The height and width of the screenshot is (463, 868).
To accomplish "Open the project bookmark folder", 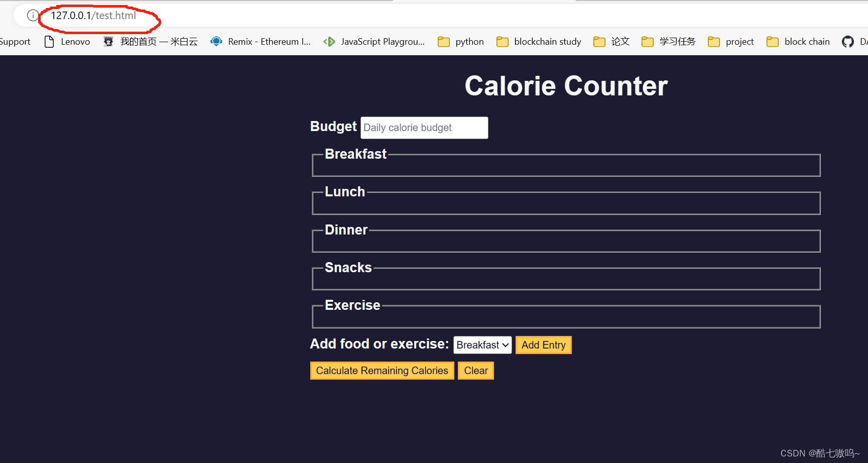I will click(x=731, y=42).
